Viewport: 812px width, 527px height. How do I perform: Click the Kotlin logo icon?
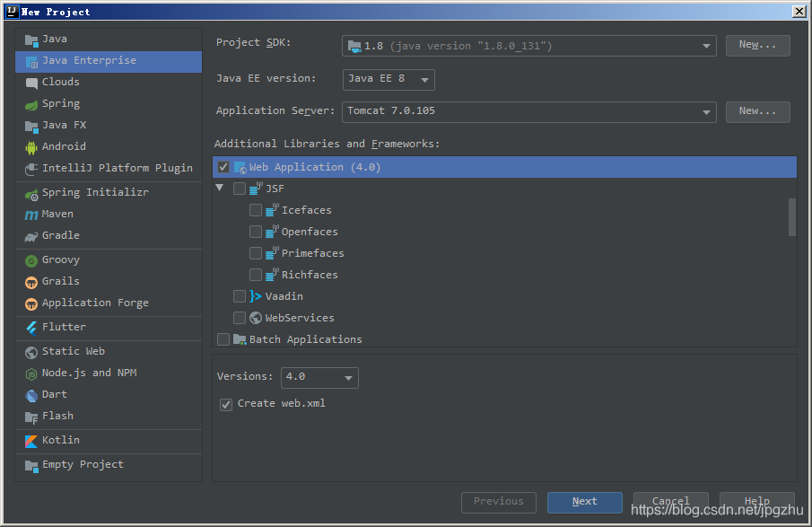pos(31,441)
